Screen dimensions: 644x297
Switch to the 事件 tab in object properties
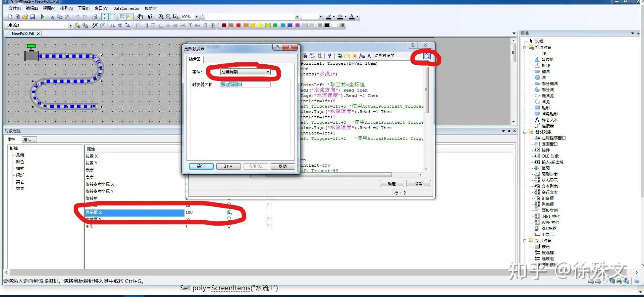coord(28,140)
